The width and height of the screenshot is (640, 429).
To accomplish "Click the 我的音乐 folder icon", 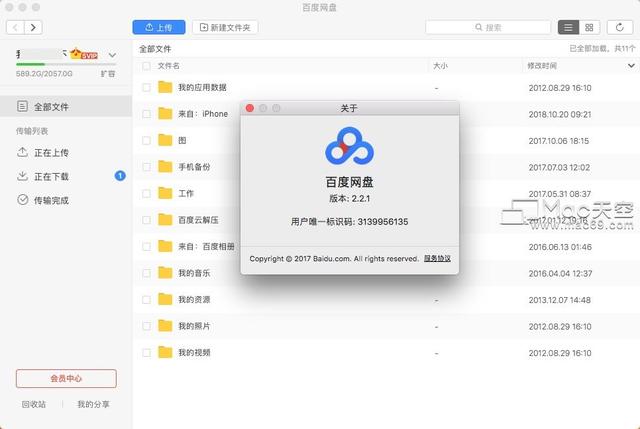I will point(165,273).
